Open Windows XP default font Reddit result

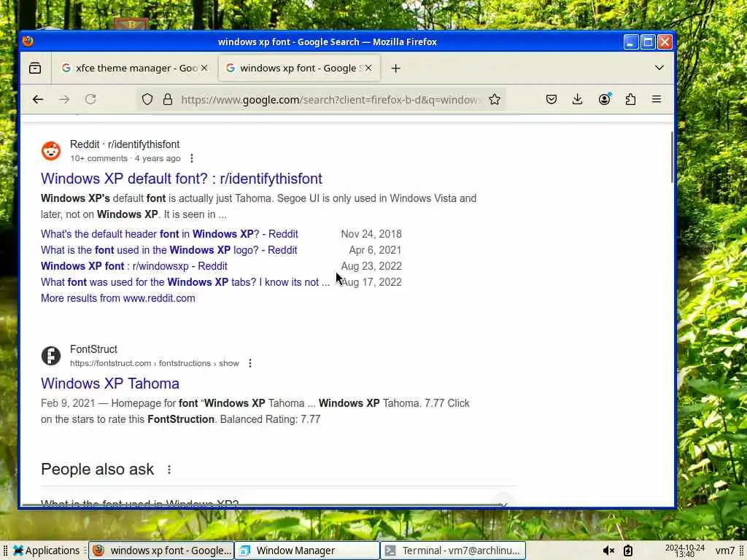[182, 179]
